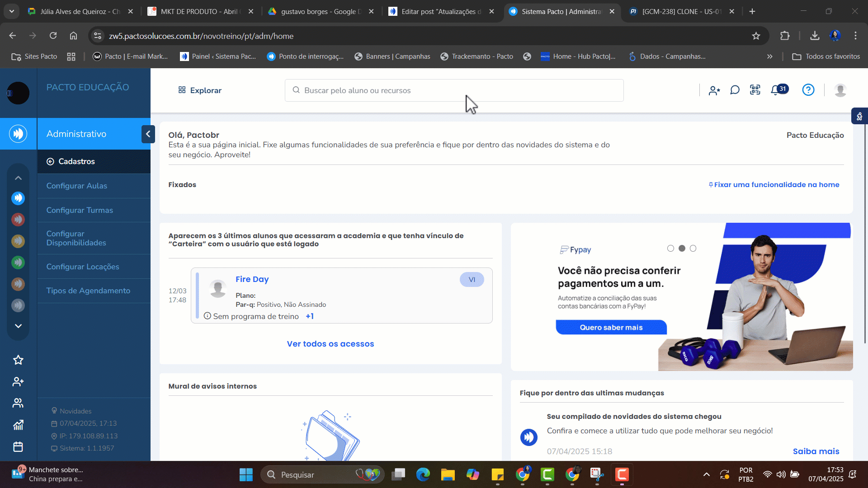
Task: Open notifications bell with 31 badge
Action: (x=776, y=90)
